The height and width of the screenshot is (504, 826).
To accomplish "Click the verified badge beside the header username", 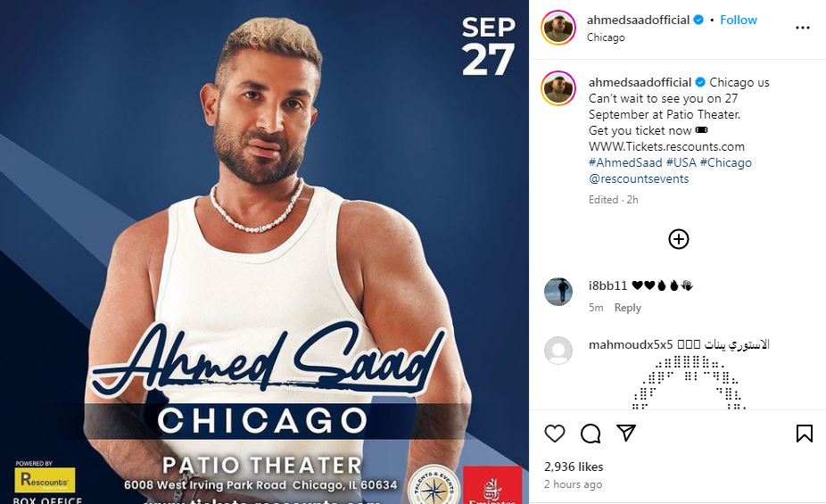I will pyautogui.click(x=698, y=20).
